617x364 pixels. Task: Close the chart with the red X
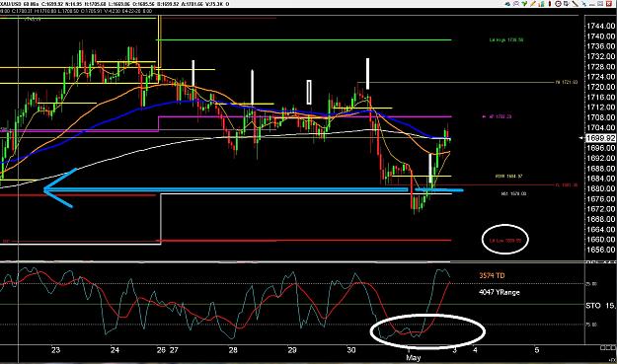[x=609, y=4]
